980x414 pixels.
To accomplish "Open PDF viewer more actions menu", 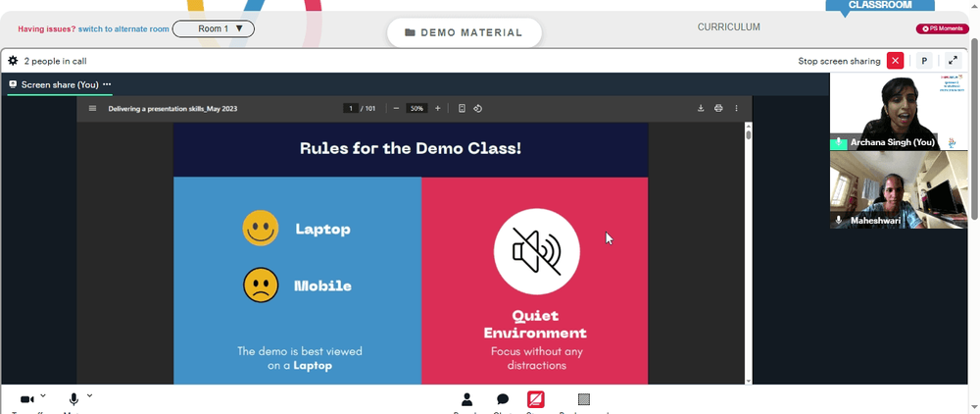I will [736, 108].
